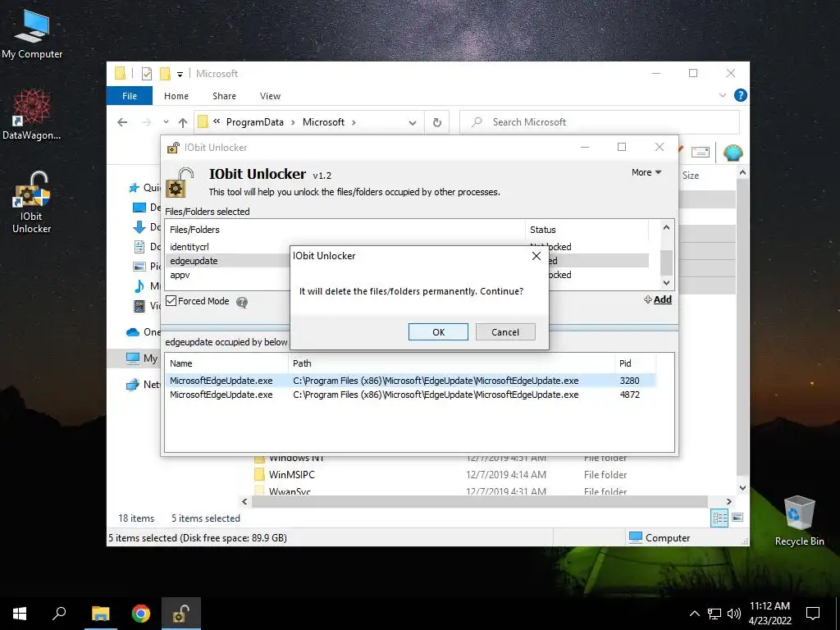This screenshot has width=840, height=630.
Task: Click ProgramData in the address breadcrumb
Action: [x=254, y=122]
